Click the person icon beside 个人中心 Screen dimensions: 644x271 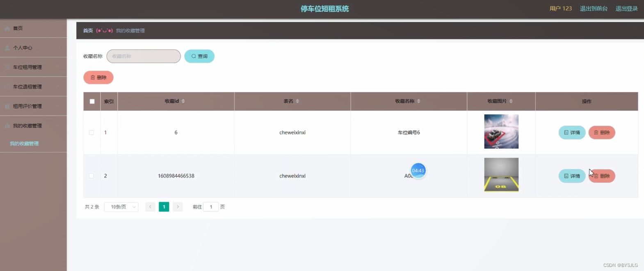7,48
